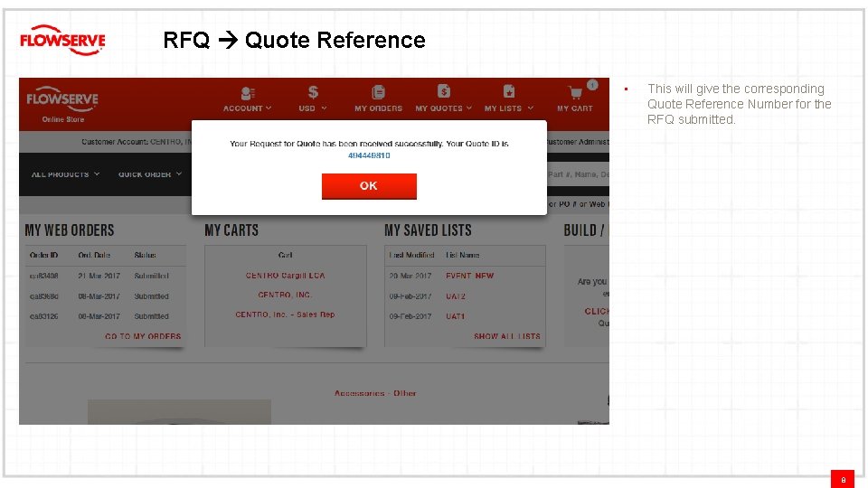
Task: Click Accessories - Other link
Action: click(375, 393)
